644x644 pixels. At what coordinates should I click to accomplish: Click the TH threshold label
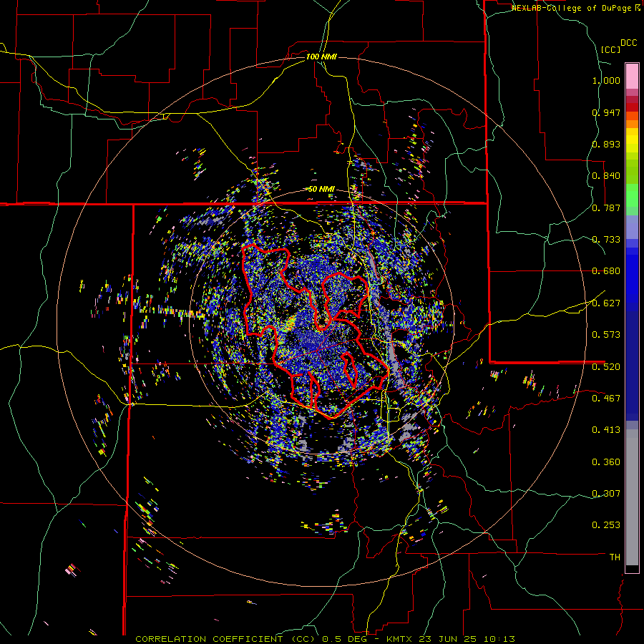615,557
